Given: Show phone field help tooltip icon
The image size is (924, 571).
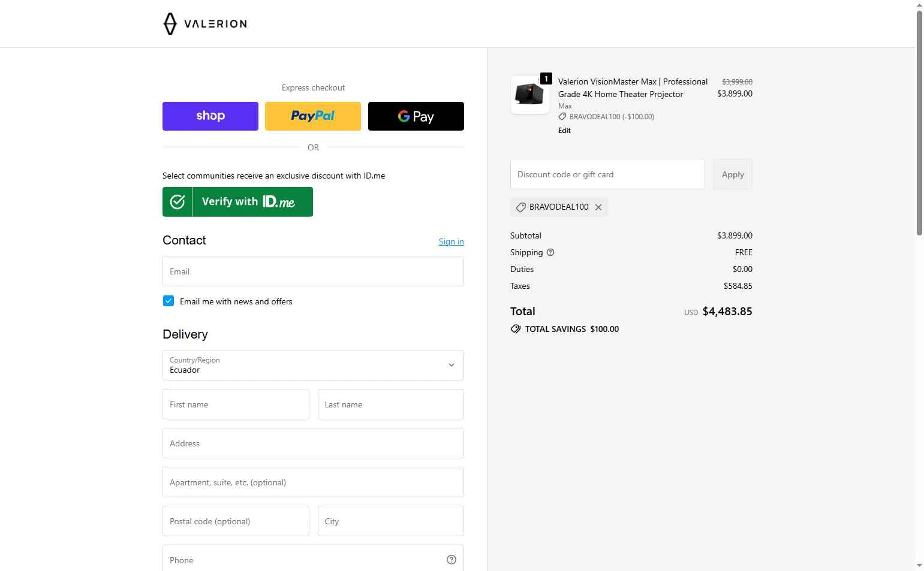Looking at the screenshot, I should coord(452,560).
